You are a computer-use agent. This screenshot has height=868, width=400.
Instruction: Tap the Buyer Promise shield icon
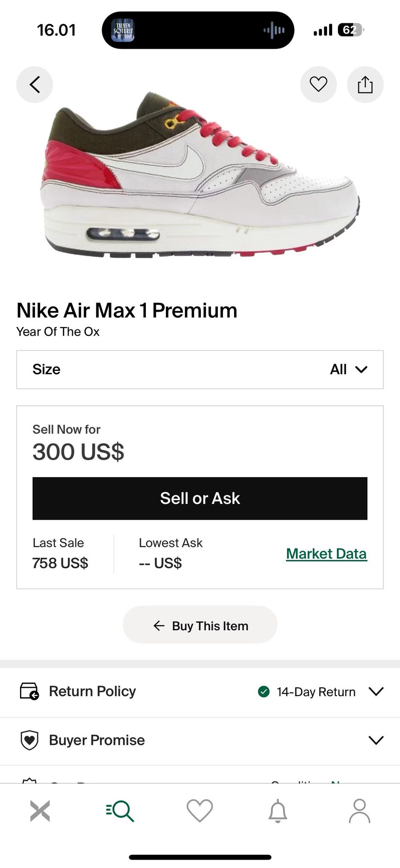(x=29, y=740)
